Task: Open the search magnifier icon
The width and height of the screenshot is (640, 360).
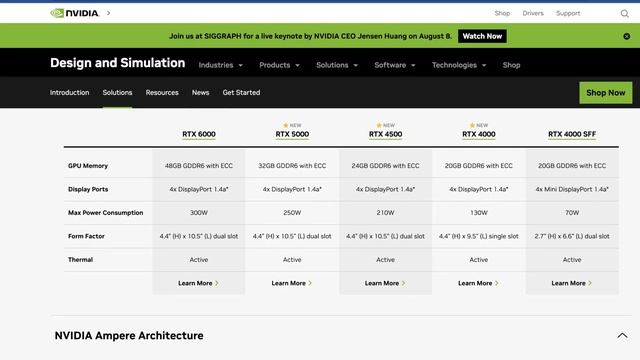Action: coord(624,13)
